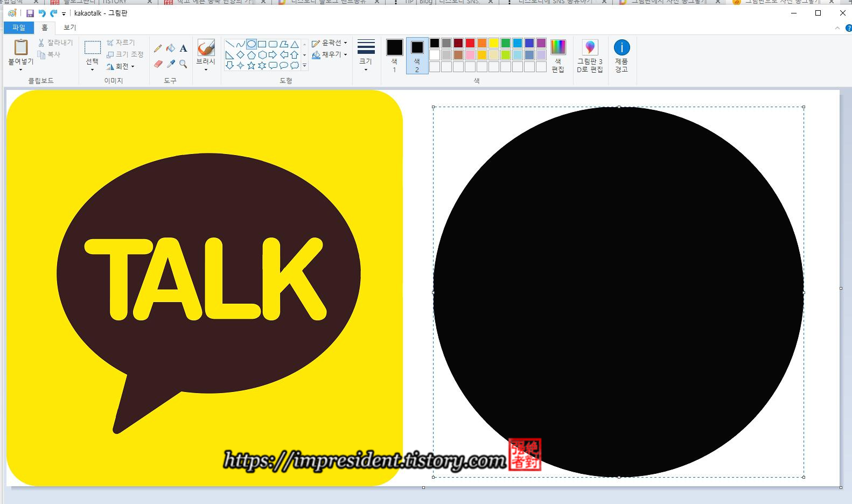Screen dimensions: 852x504
Task: Switch to the 보기 view tab
Action: coord(69,27)
